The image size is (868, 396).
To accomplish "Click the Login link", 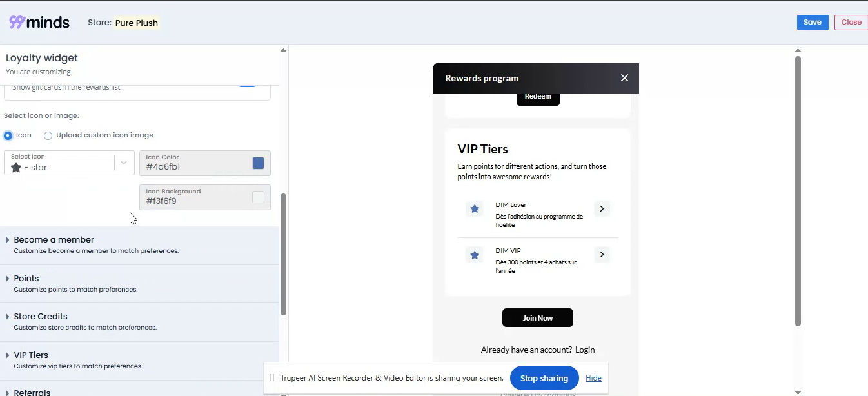I will tap(585, 350).
